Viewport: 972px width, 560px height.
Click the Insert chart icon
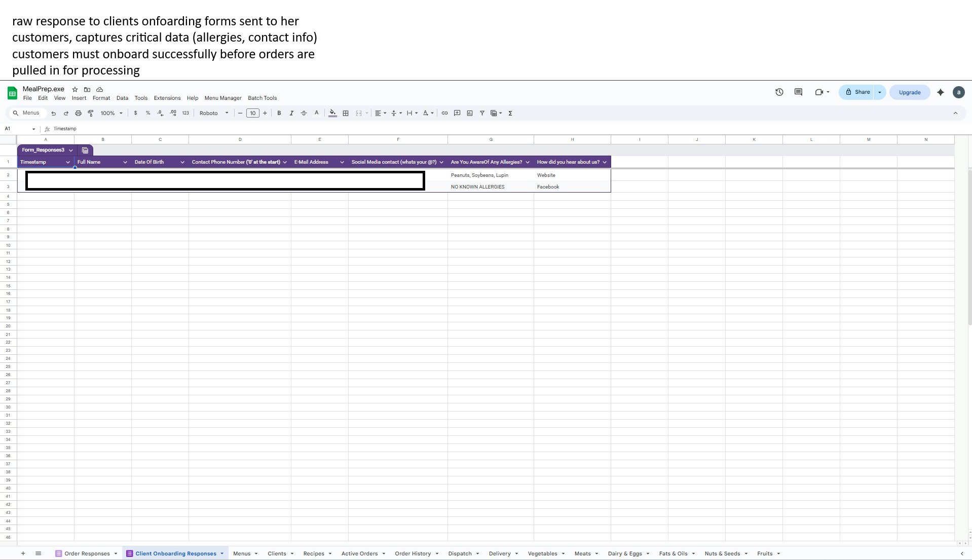(x=470, y=113)
